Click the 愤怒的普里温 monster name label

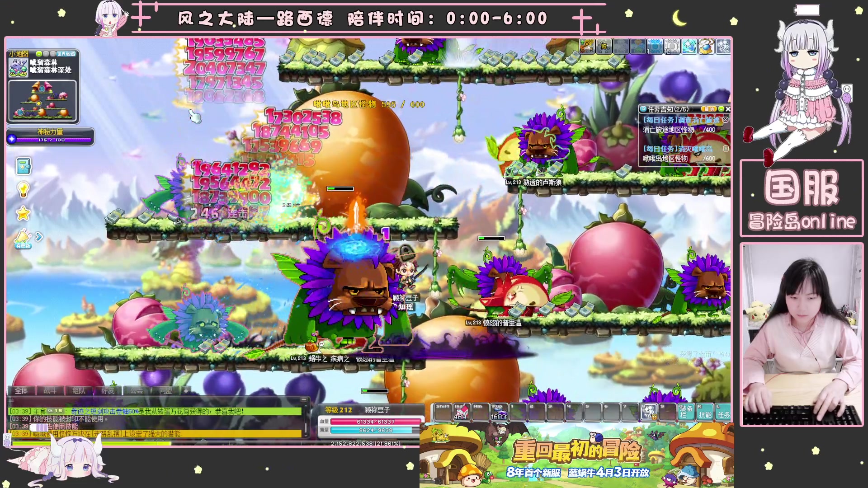coord(502,323)
